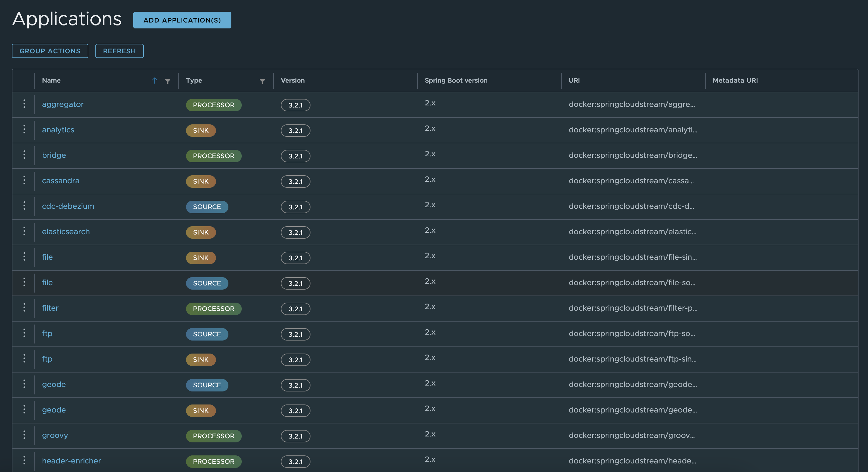The height and width of the screenshot is (472, 868).
Task: Click the URI column header
Action: pyautogui.click(x=574, y=81)
